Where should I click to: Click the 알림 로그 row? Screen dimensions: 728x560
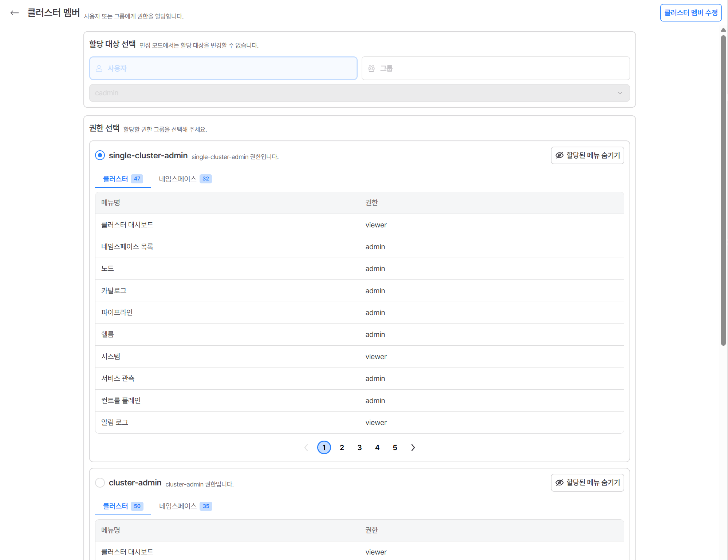pos(359,422)
